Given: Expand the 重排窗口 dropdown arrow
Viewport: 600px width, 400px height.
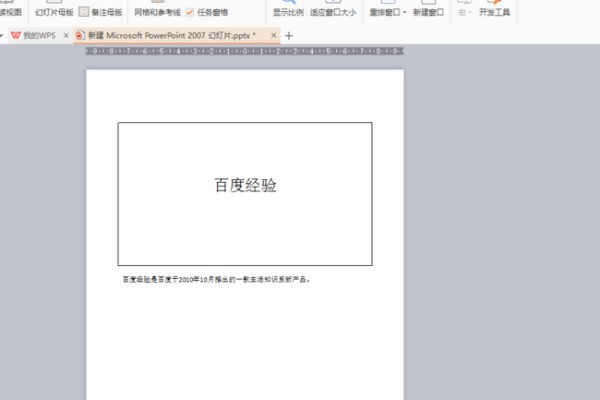Looking at the screenshot, I should coord(404,12).
